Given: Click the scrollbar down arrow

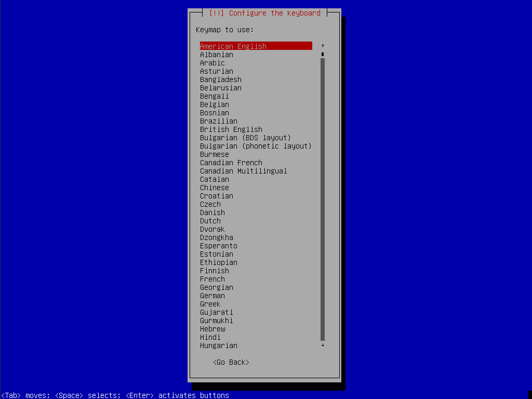Looking at the screenshot, I should (x=322, y=344).
